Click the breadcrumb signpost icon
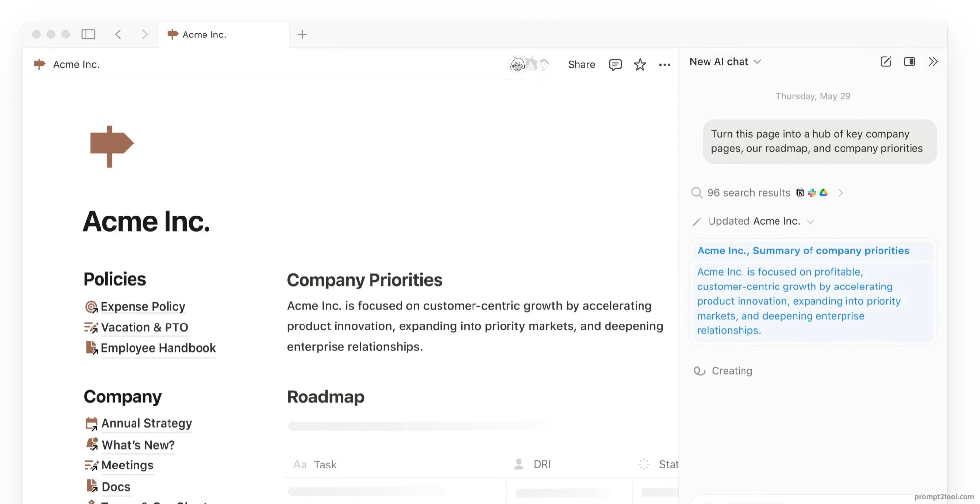The width and height of the screenshot is (980, 504). [x=39, y=64]
